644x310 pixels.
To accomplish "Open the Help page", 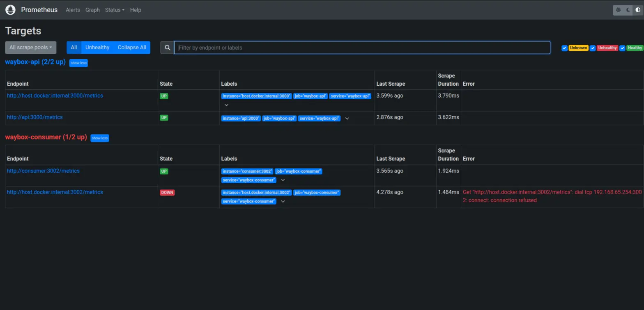I will coord(136,10).
